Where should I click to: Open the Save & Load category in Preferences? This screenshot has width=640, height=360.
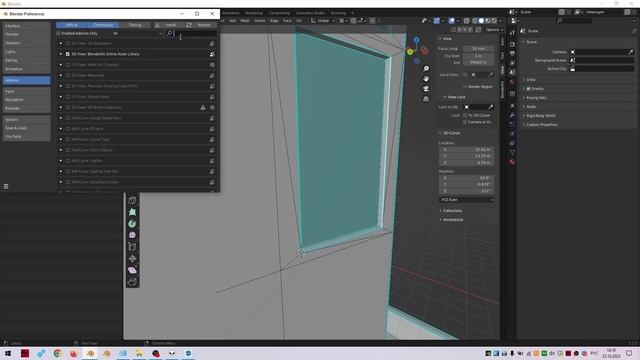[27, 128]
